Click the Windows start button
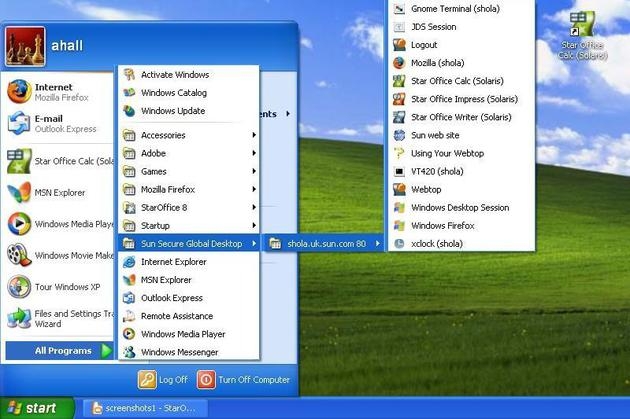Image resolution: width=630 pixels, height=419 pixels. click(x=37, y=408)
